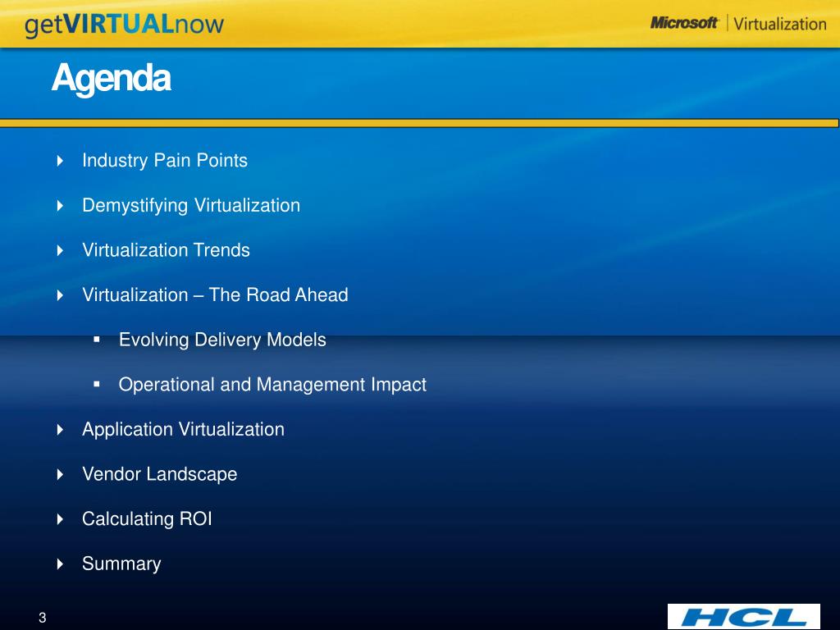Click the Microsoft logo in header

684,22
